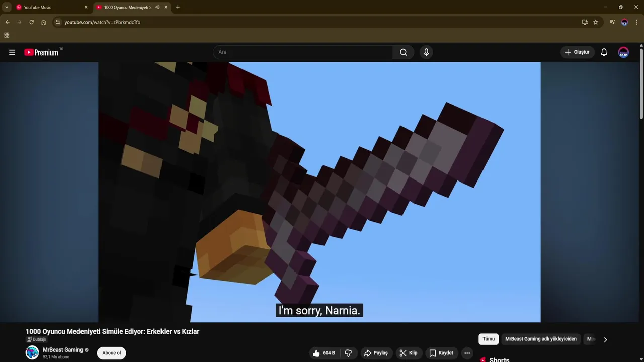Open the YouTube hamburger guide menu

[12, 52]
